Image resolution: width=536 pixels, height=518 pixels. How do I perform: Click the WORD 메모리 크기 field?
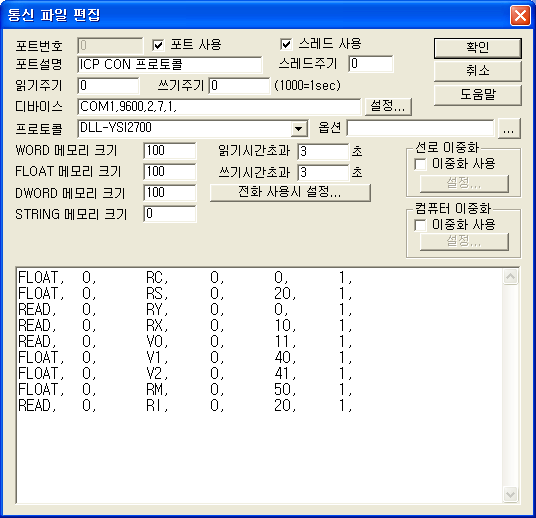pos(170,151)
